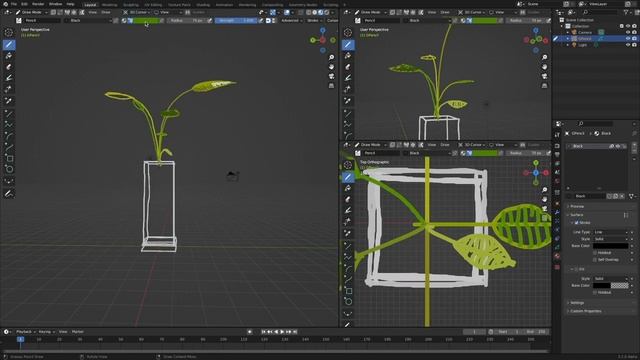Switch to Layout workspace tab
640x360 pixels.
coord(90,5)
